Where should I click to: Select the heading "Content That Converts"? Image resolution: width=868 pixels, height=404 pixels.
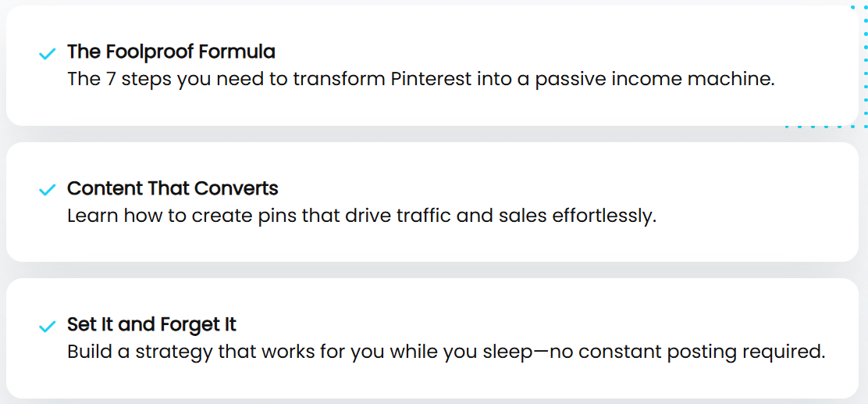pyautogui.click(x=173, y=188)
